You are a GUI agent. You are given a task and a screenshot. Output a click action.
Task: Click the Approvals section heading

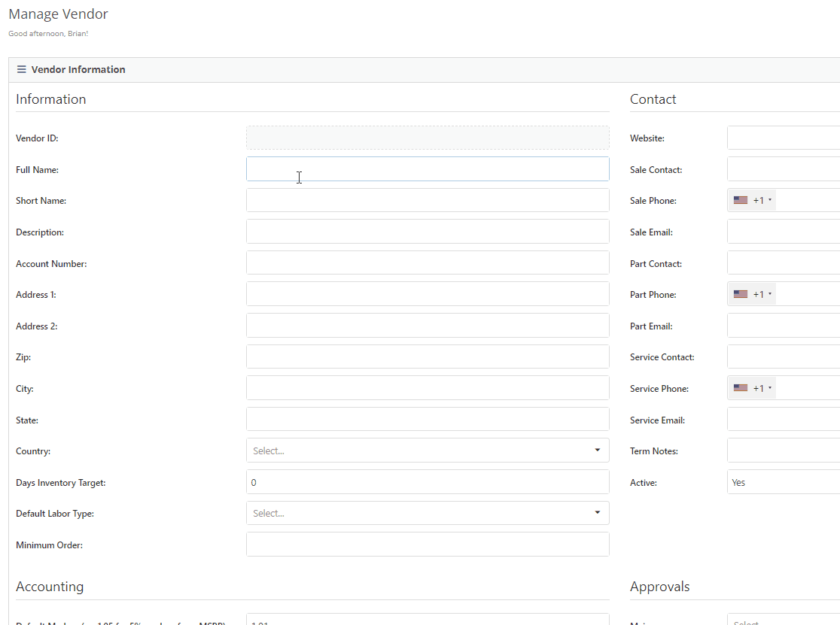pos(660,587)
